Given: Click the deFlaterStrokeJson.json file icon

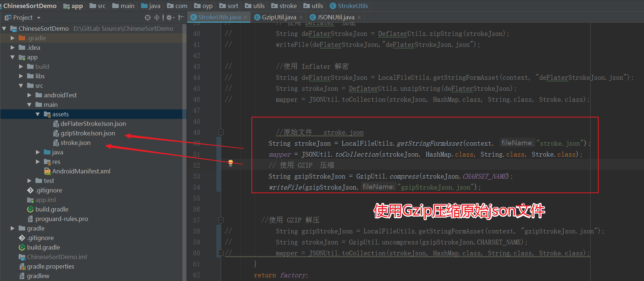Looking at the screenshot, I should 56,124.
